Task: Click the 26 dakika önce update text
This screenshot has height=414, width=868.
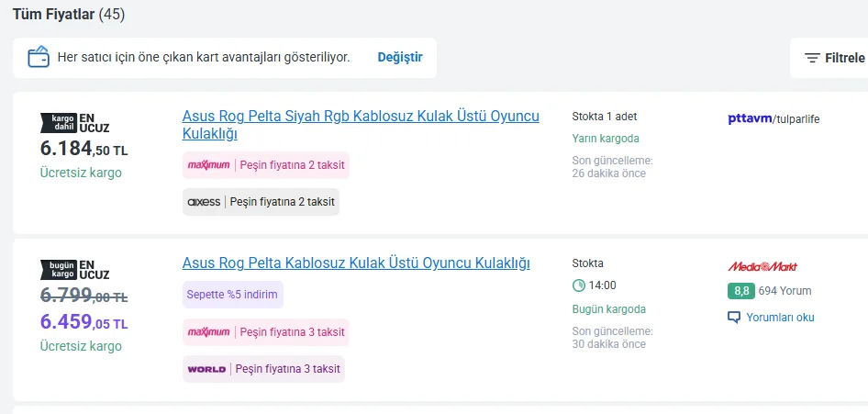Action: [x=609, y=173]
